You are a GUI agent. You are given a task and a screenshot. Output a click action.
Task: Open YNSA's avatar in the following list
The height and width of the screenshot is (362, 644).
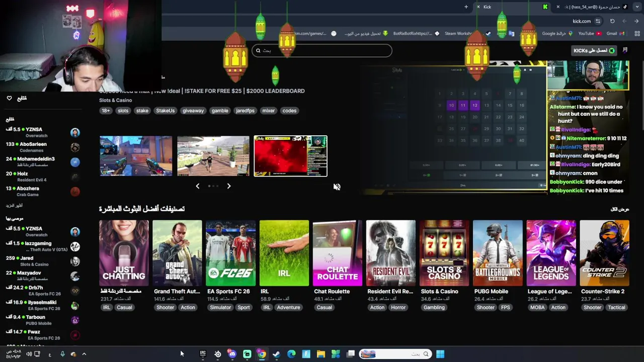(75, 132)
